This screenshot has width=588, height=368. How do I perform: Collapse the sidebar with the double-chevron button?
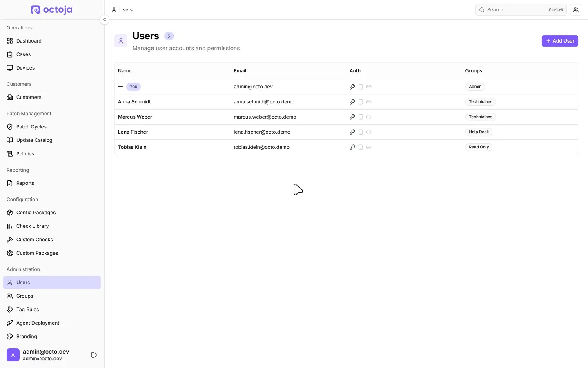(105, 20)
